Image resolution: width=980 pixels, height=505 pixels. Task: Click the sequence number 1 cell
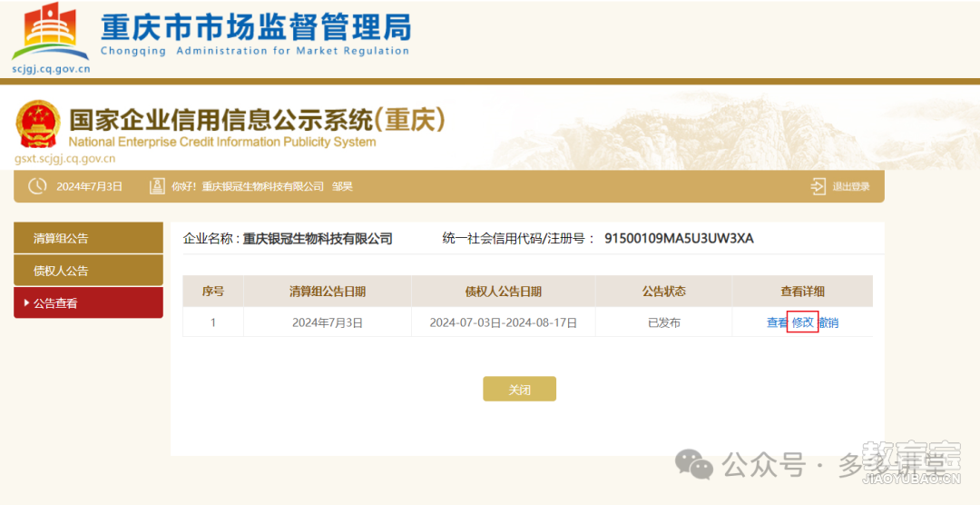coord(213,322)
